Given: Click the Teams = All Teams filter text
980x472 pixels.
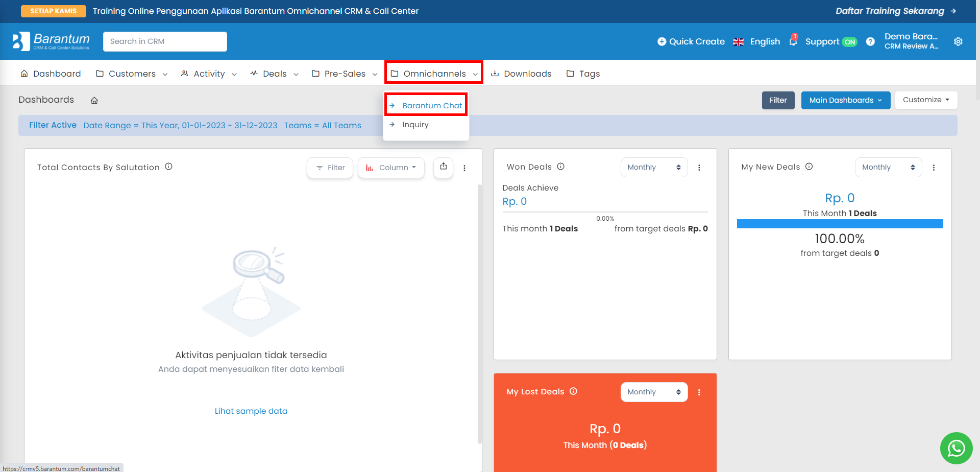Looking at the screenshot, I should click(323, 126).
